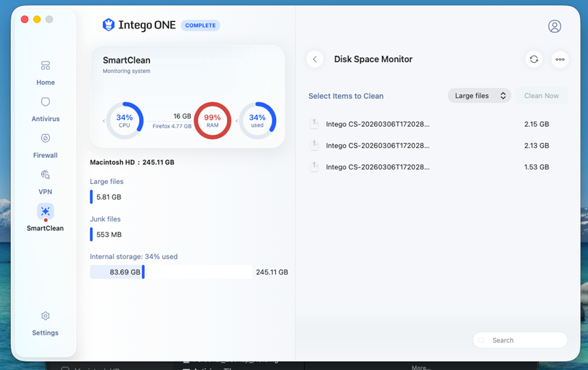Click the Junk files blue bar indicator
588x370 pixels.
[91, 234]
